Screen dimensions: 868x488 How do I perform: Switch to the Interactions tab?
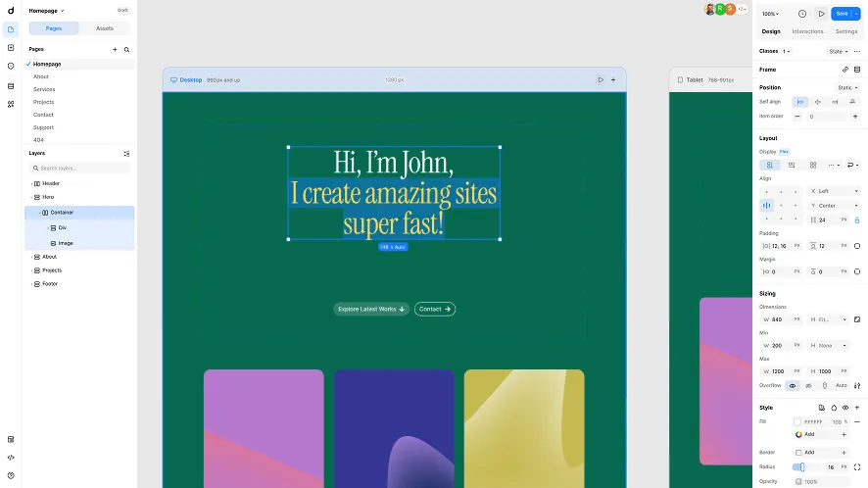pos(808,31)
